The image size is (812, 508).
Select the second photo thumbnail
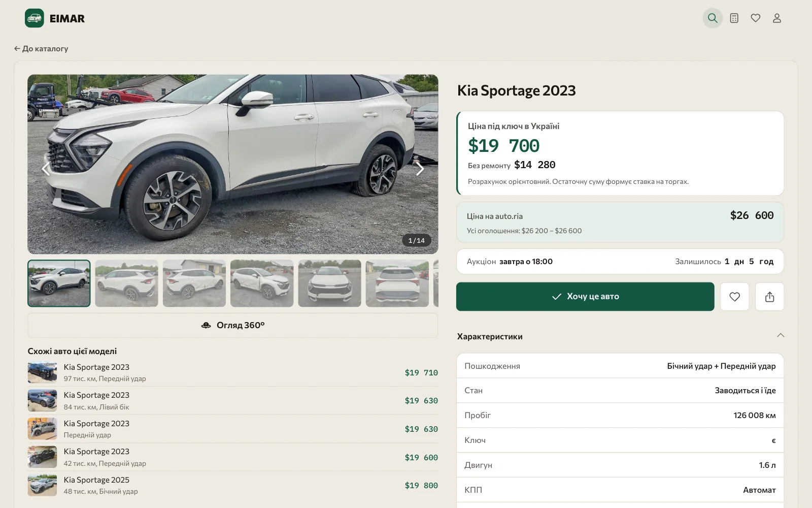tap(126, 283)
